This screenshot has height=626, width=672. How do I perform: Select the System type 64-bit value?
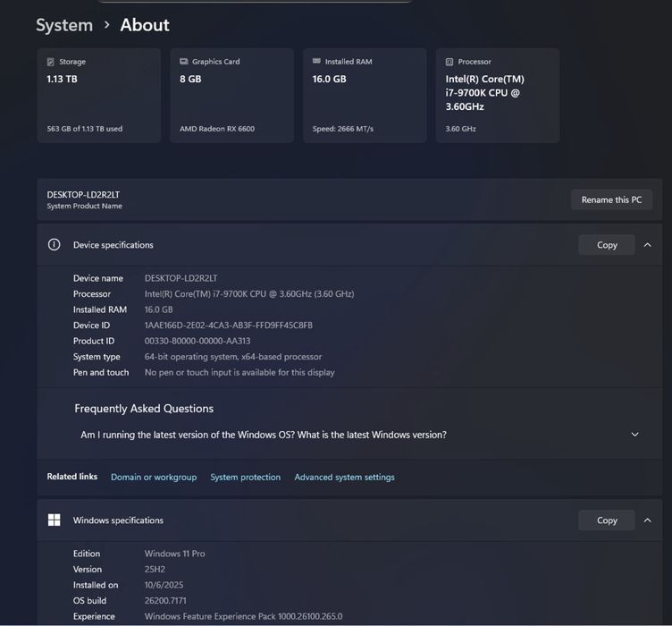pos(233,357)
